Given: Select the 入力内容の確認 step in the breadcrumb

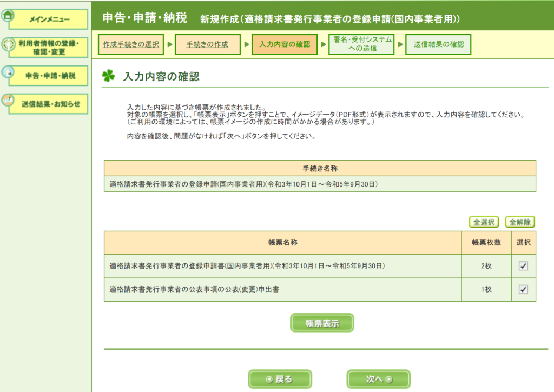Looking at the screenshot, I should (x=285, y=44).
